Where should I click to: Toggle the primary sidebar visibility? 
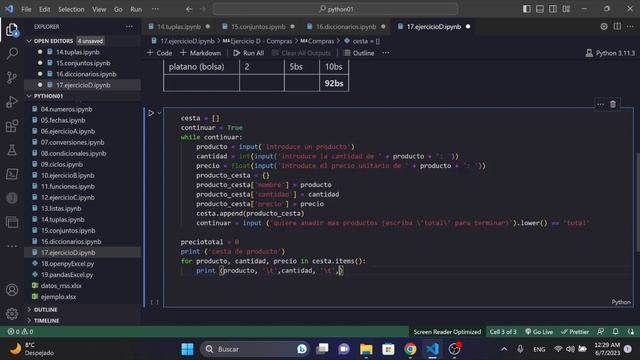tap(527, 9)
